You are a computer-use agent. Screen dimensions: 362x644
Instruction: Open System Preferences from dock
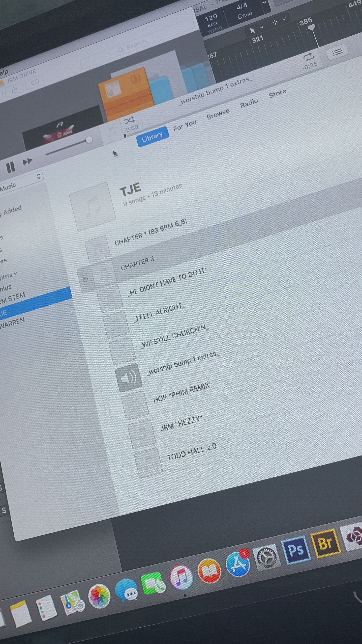[x=267, y=557]
